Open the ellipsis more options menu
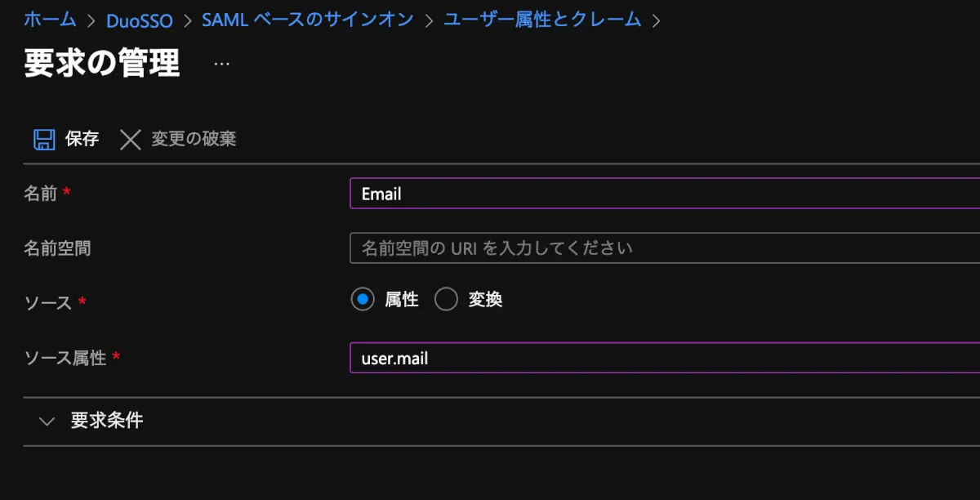Viewport: 980px width, 500px height. click(221, 64)
